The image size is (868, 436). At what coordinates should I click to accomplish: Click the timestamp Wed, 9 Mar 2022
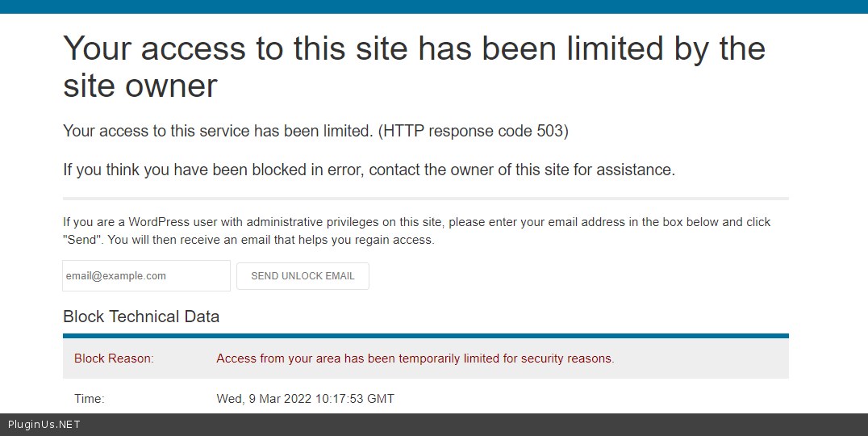coord(306,399)
